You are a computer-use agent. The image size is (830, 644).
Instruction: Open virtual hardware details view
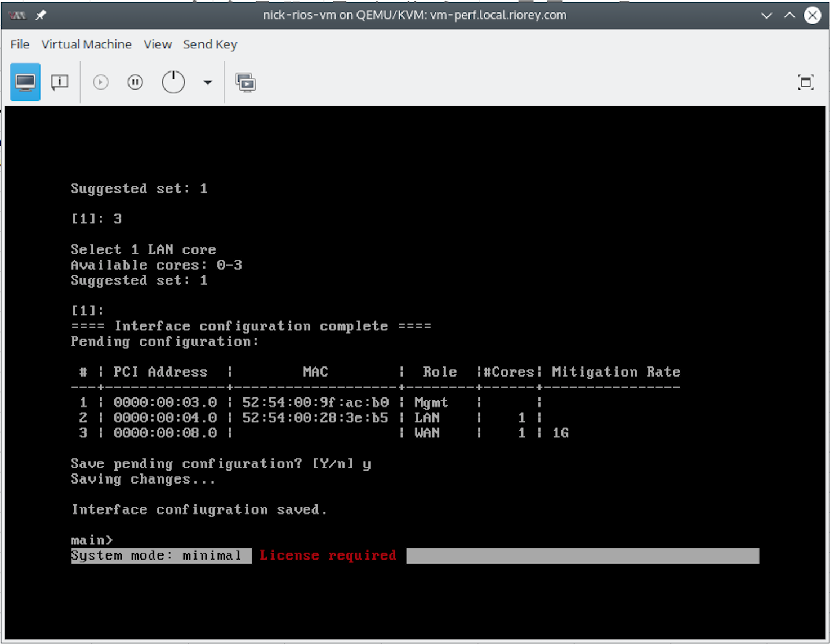pos(60,82)
